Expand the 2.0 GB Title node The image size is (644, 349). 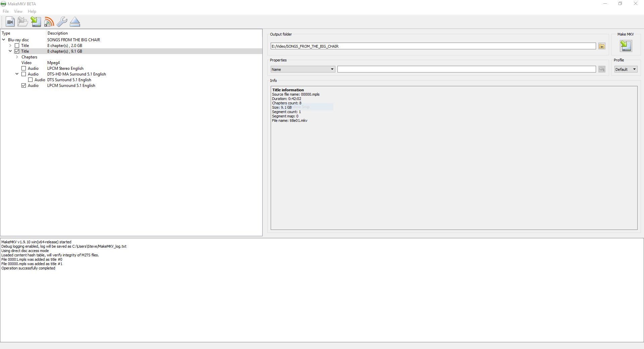[10, 46]
